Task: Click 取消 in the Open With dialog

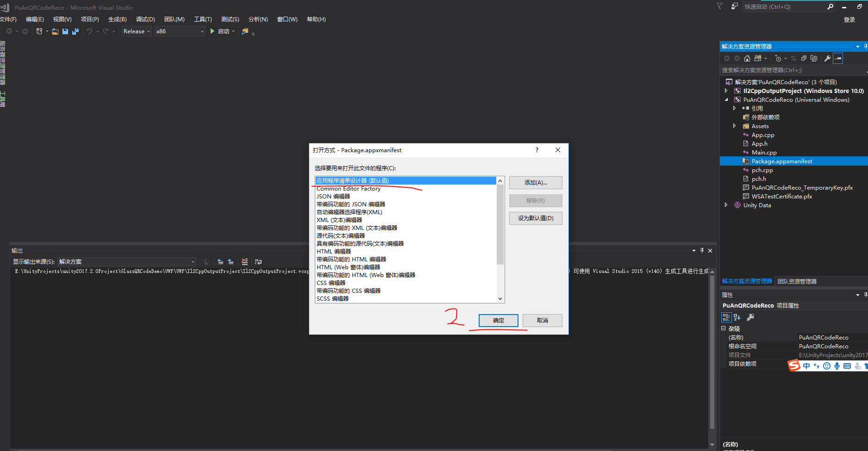Action: coord(543,321)
